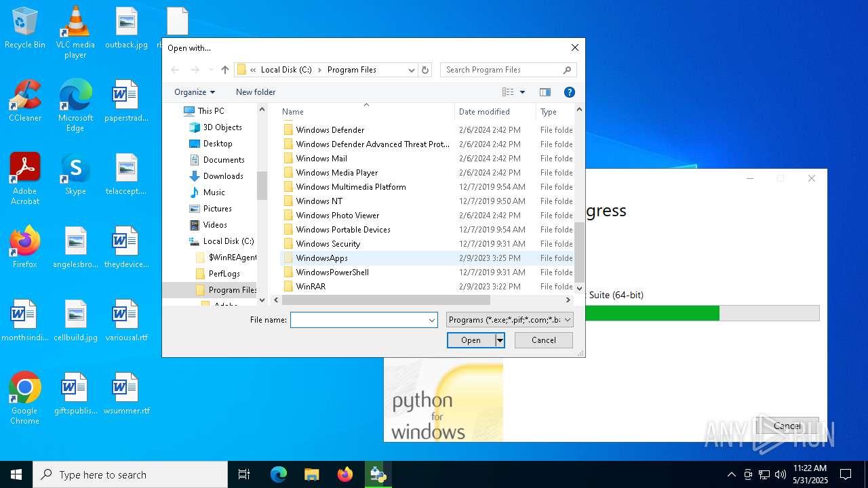Select Downloads in the navigation pane

(x=223, y=176)
